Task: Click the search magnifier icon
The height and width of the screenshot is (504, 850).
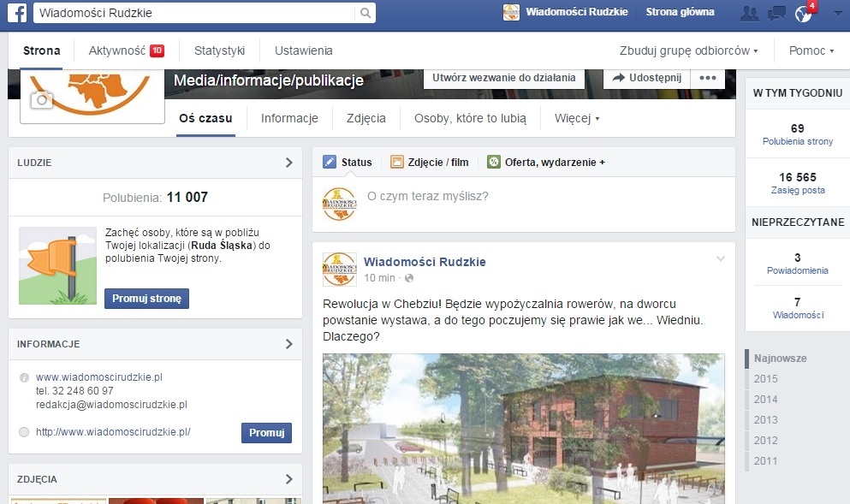Action: click(x=366, y=13)
